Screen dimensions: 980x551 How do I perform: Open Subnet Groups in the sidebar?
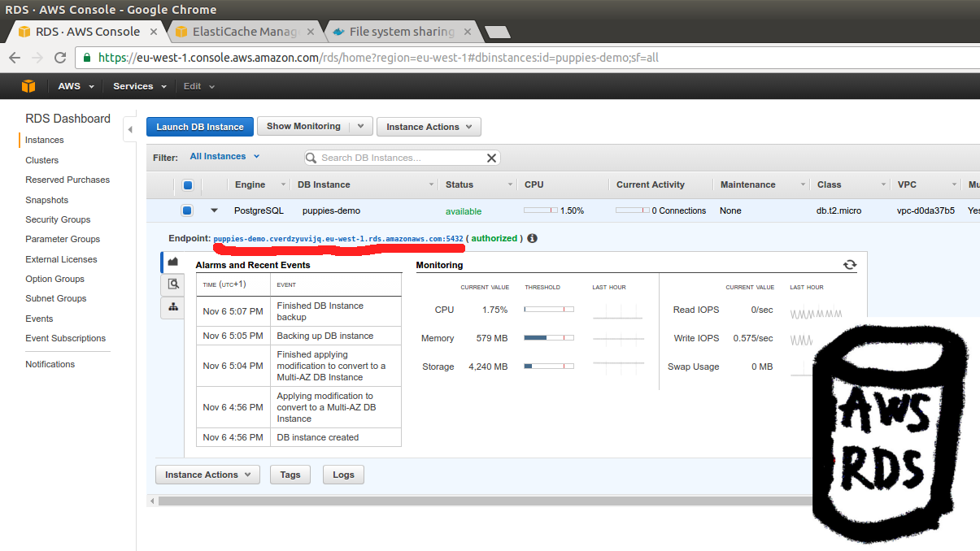[54, 298]
